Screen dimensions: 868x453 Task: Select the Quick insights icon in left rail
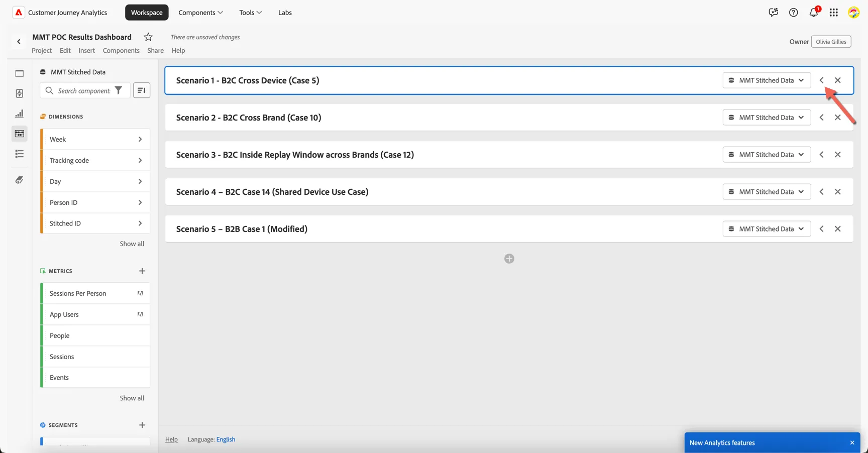20,93
